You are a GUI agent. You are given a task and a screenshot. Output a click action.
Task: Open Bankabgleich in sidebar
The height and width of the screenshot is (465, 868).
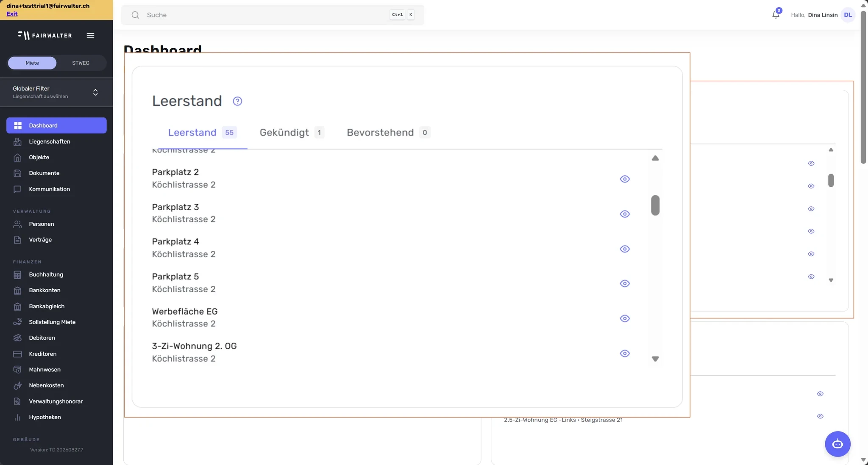coord(56,306)
